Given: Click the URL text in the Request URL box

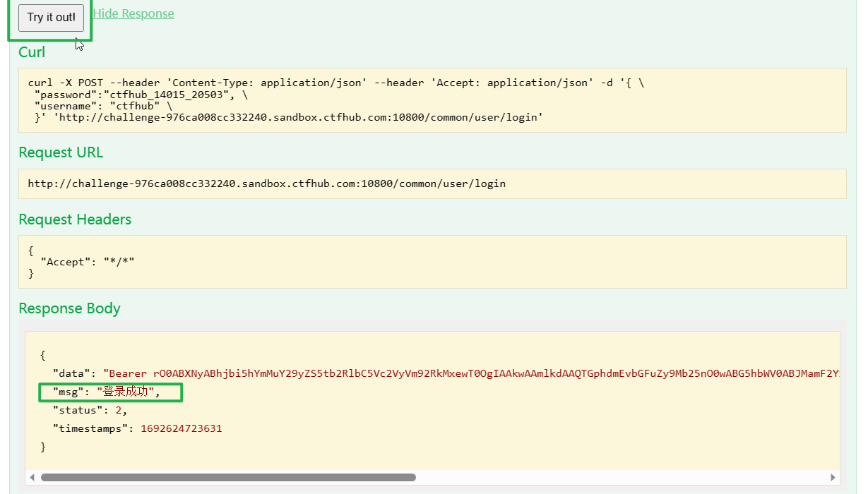Looking at the screenshot, I should pos(266,183).
